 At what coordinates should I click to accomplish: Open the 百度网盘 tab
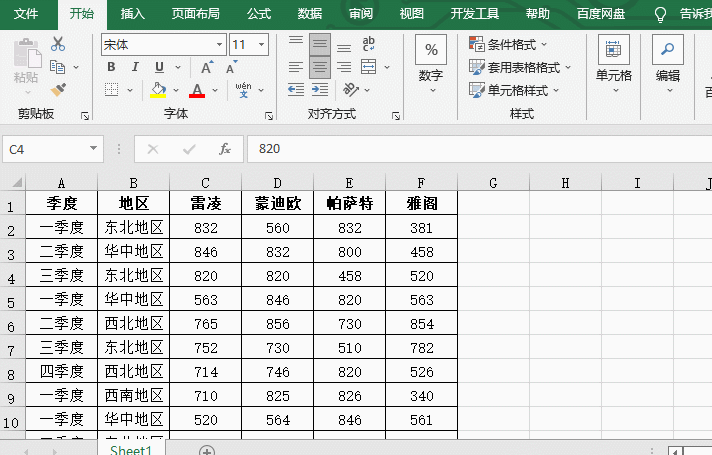[x=601, y=14]
